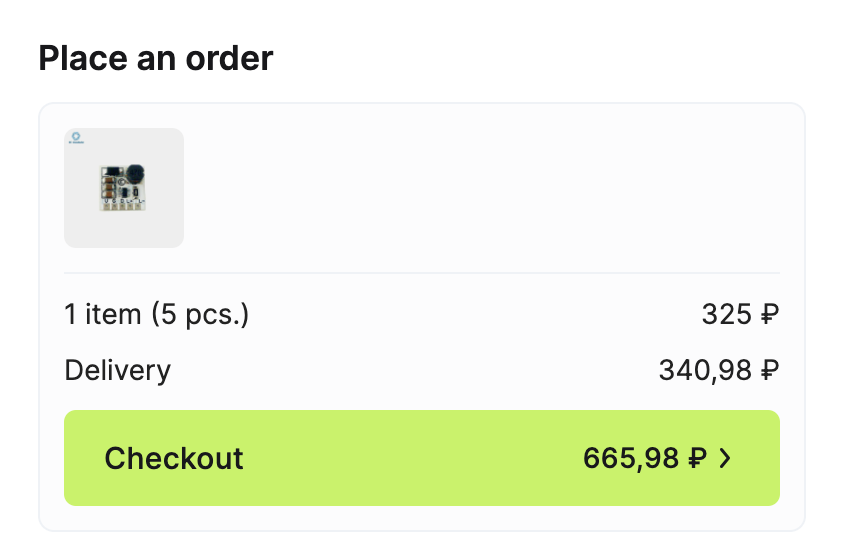Click the green Checkout bar's empty middle area
This screenshot has height=536, width=854.
coord(410,459)
